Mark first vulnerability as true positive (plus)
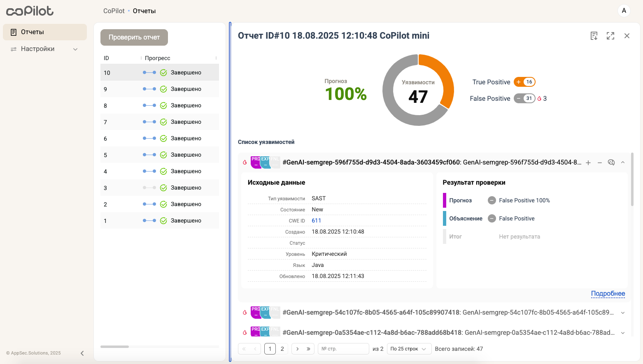Viewport: 643px width, 364px height. [x=588, y=162]
